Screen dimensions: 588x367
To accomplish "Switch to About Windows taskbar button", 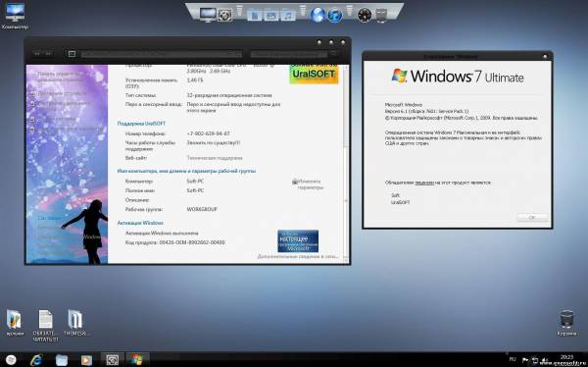I will (137, 360).
